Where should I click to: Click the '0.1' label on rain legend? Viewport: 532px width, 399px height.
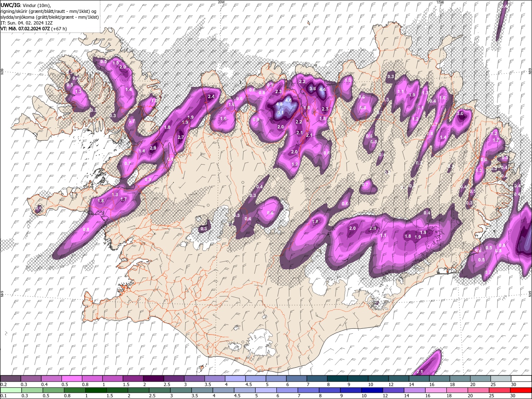tap(3, 396)
